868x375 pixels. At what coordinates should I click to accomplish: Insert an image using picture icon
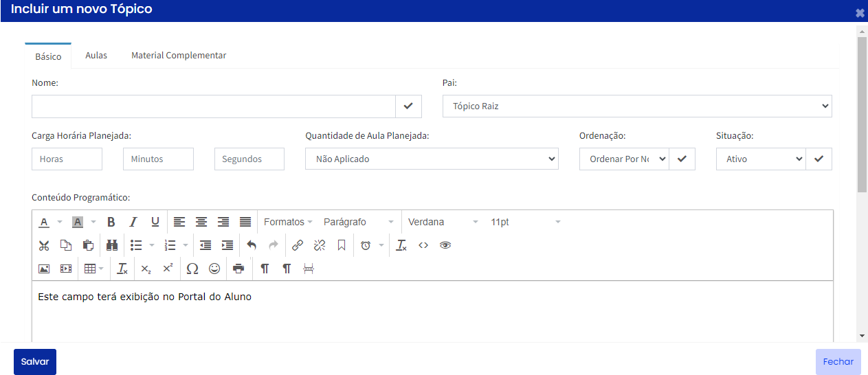click(x=44, y=269)
